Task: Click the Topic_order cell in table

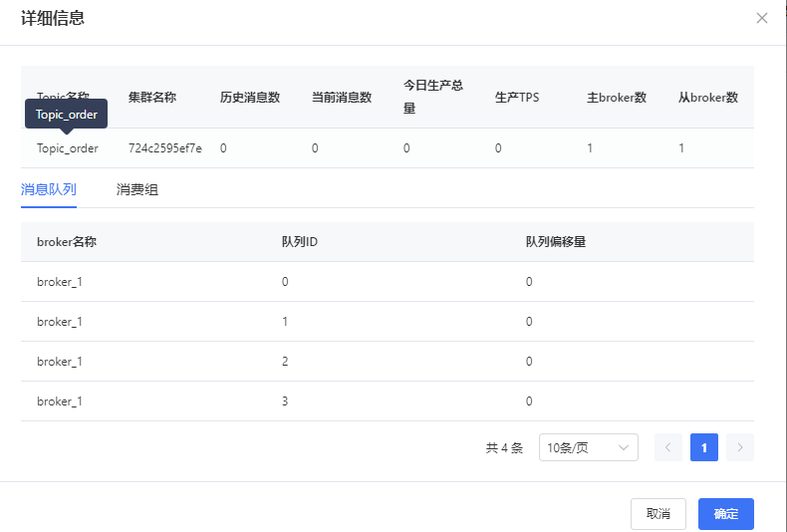Action: click(68, 148)
